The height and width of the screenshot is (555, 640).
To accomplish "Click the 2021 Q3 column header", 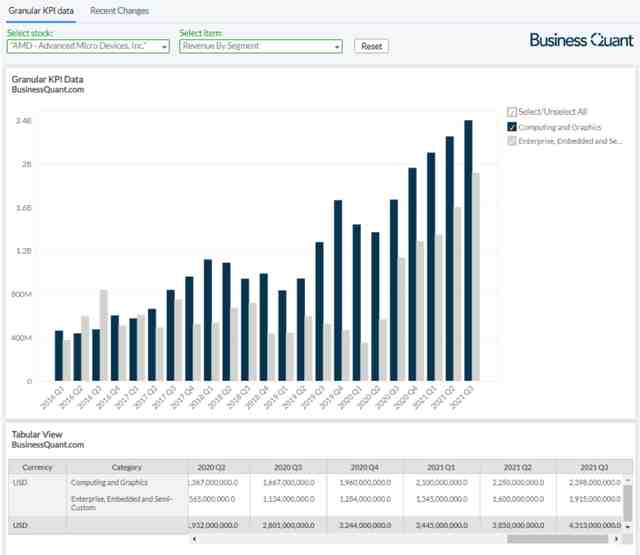I will click(x=594, y=467).
